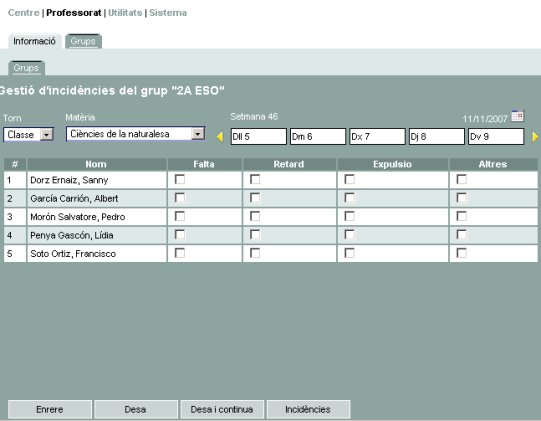Check Retard for García Carrión, Albert
The width and height of the screenshot is (541, 421).
point(255,198)
